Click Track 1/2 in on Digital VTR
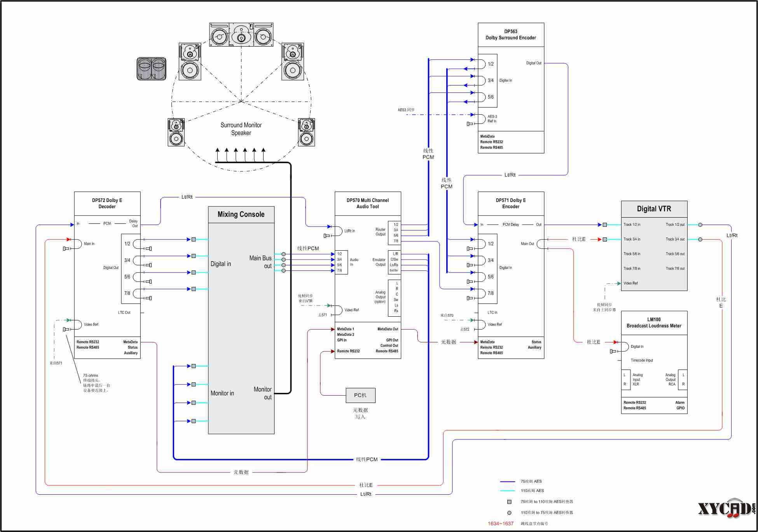The width and height of the screenshot is (758, 532). tap(632, 225)
